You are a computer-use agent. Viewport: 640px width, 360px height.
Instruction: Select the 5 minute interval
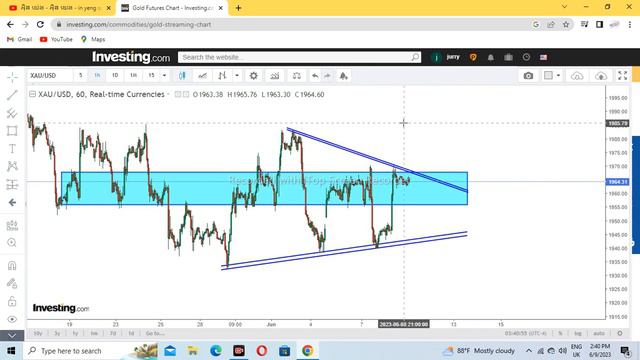[x=80, y=76]
